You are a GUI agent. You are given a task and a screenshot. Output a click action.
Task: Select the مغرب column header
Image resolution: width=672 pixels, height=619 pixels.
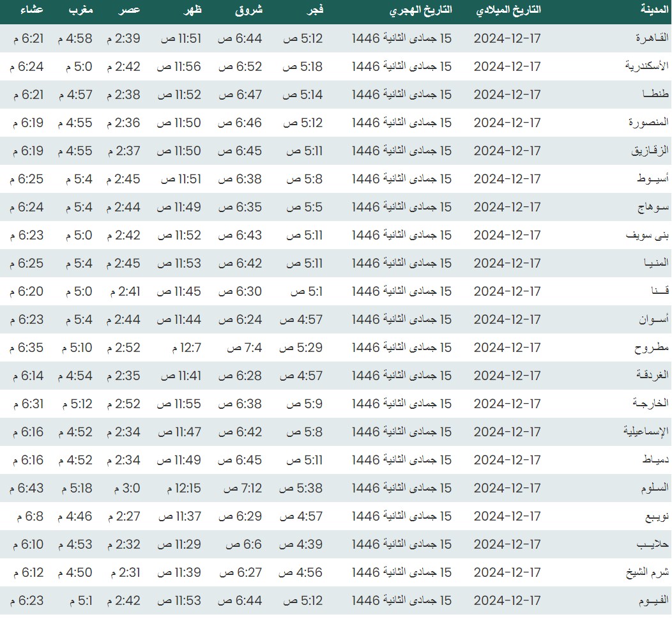point(80,10)
